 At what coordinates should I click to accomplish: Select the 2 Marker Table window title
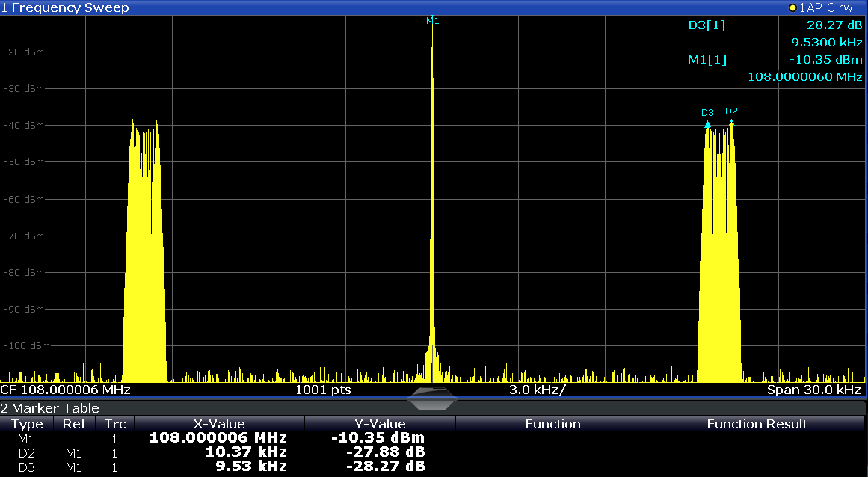pyautogui.click(x=50, y=409)
